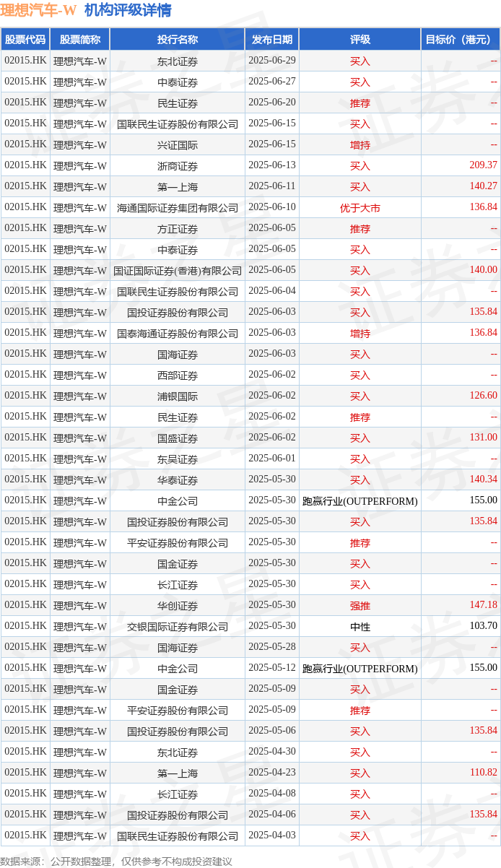
Task: Click the 优于大市 rating
Action: tap(360, 207)
